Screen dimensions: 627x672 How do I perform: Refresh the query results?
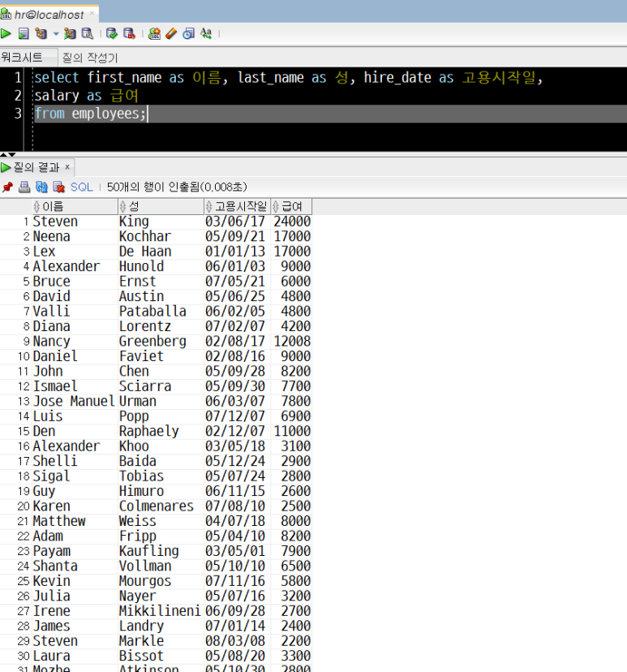[x=41, y=187]
